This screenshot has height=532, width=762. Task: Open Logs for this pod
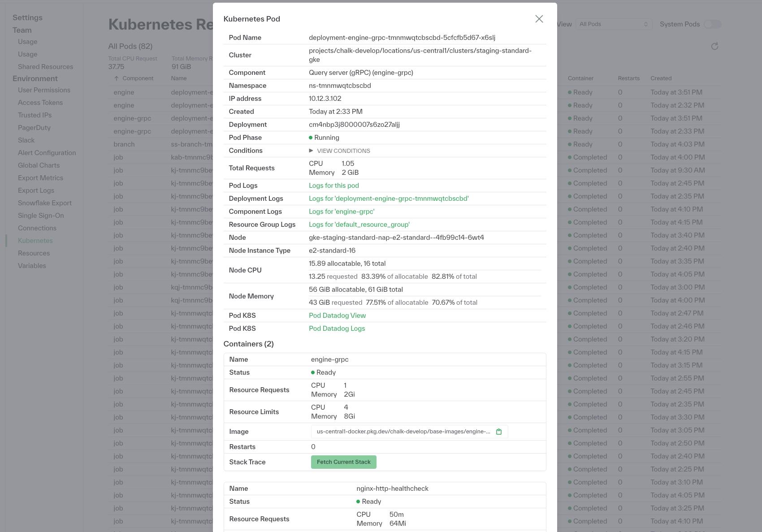pos(333,185)
